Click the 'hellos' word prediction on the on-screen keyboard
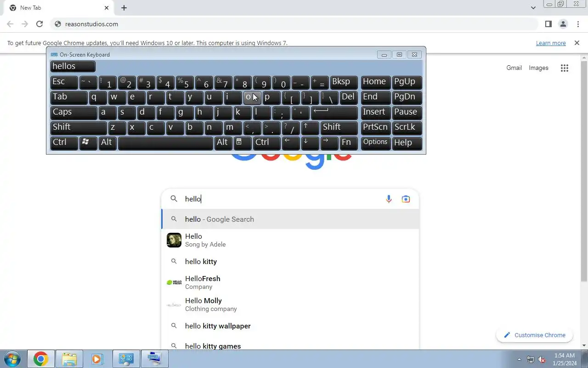Image resolution: width=588 pixels, height=368 pixels. coord(73,66)
